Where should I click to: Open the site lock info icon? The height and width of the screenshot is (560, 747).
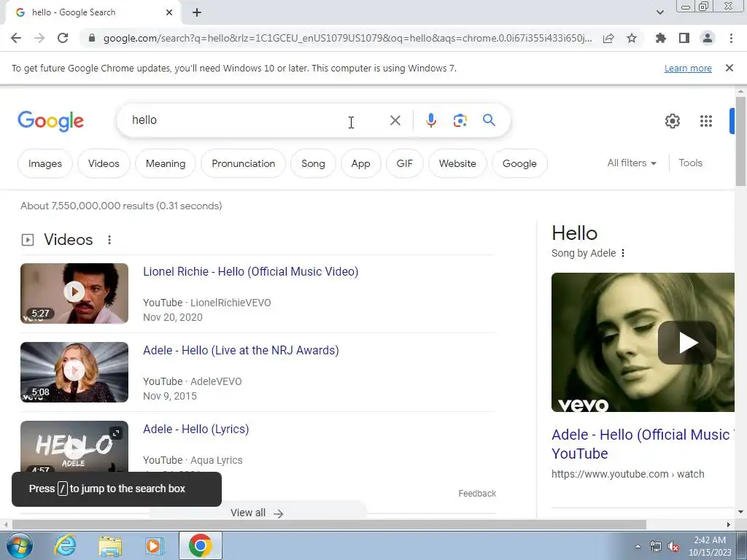click(x=92, y=38)
